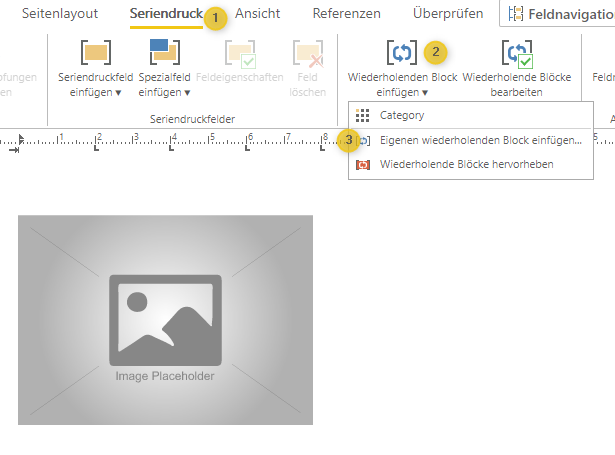Toggle Wiederholende Blöcke hervorheben
The width and height of the screenshot is (615, 455).
[466, 163]
